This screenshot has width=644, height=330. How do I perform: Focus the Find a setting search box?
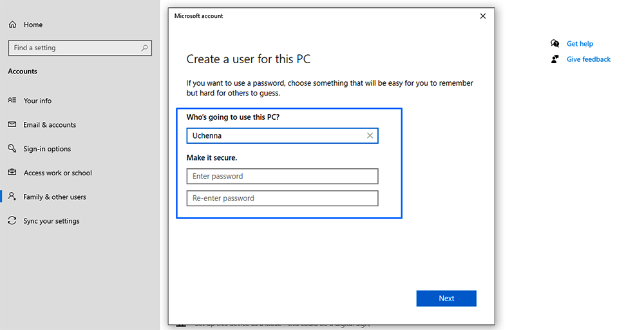(x=74, y=48)
